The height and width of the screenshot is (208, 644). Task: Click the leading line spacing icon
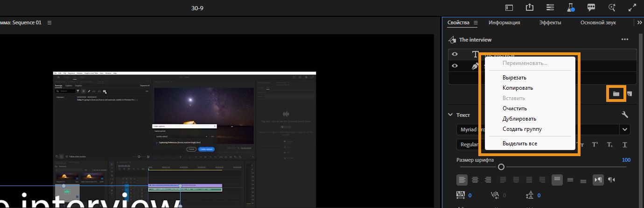coord(529,195)
